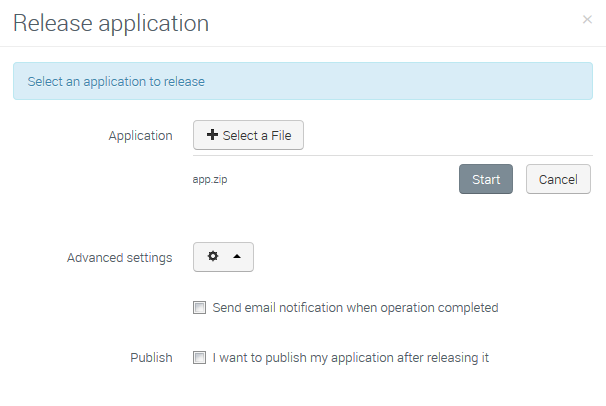The height and width of the screenshot is (406, 606).
Task: Open file chooser with Select a File
Action: (248, 136)
